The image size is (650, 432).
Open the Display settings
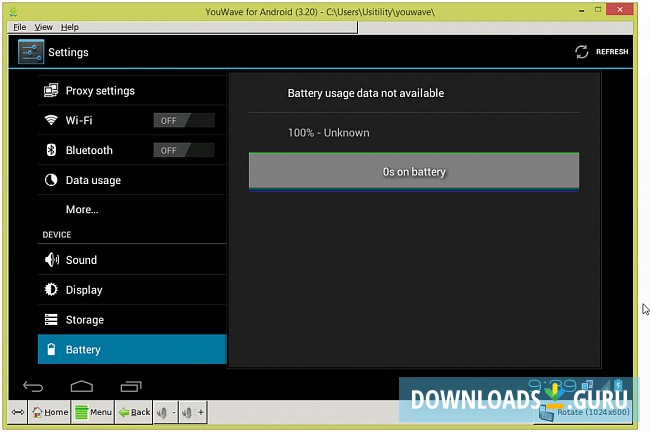coord(132,289)
